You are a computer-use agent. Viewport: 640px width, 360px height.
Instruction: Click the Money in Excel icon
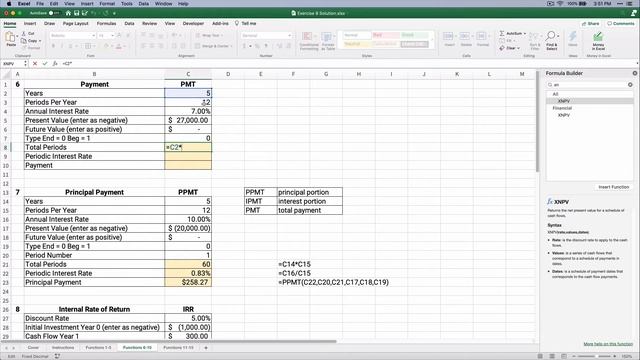coord(598,37)
